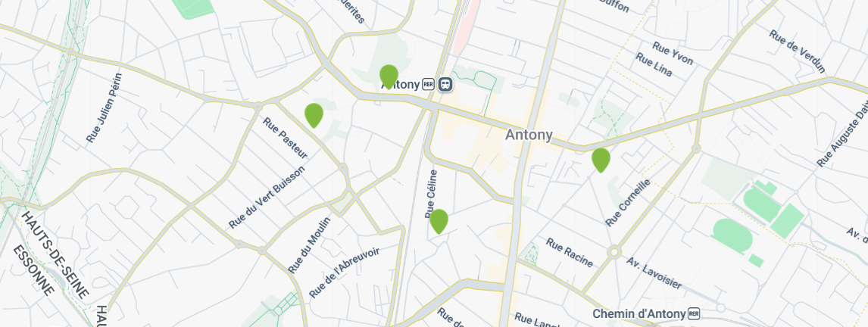The height and width of the screenshot is (327, 868).
Task: Select the green pin beside Antony RER station
Action: (389, 76)
